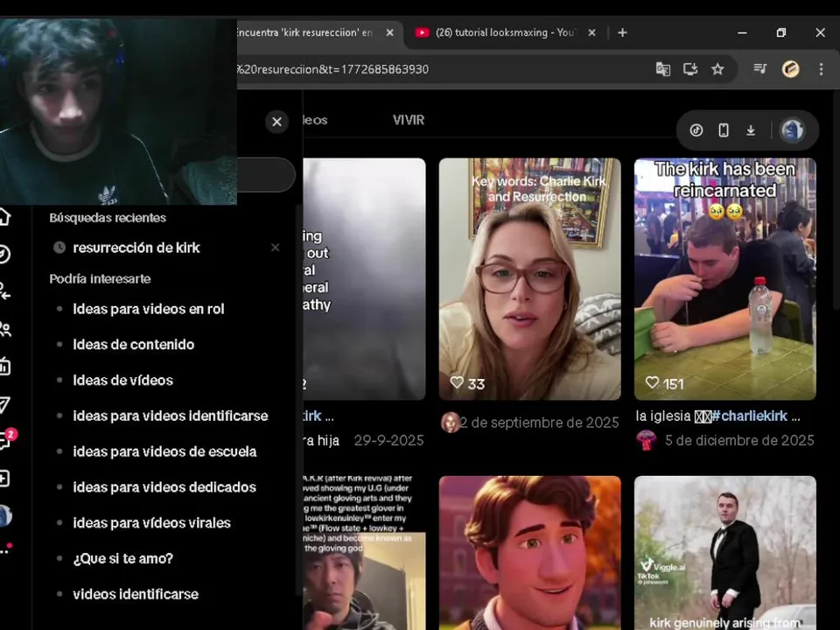Open the Following sidebar icon
The width and height of the screenshot is (840, 630).
coord(5,291)
